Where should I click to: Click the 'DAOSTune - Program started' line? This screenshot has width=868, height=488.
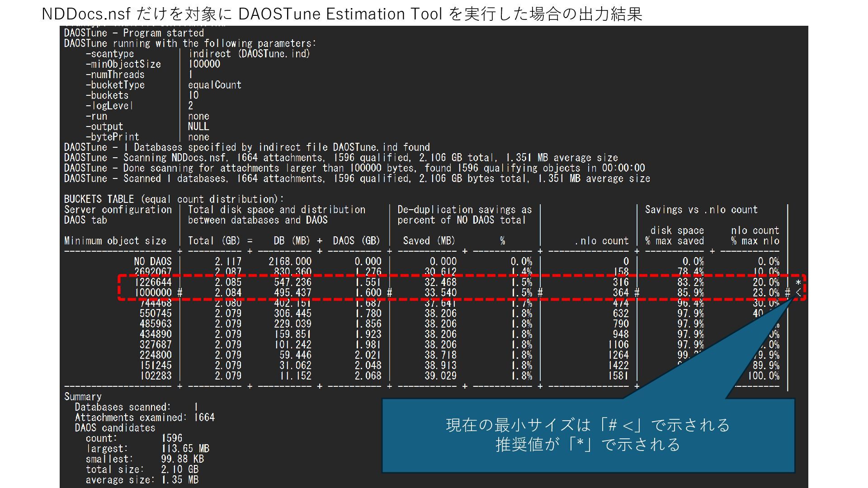coord(134,33)
